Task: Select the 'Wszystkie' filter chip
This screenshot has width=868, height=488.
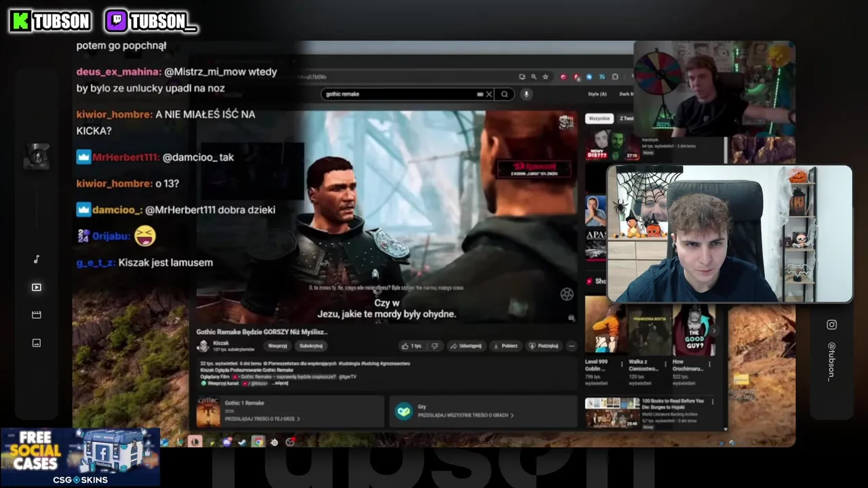Action: pos(599,119)
